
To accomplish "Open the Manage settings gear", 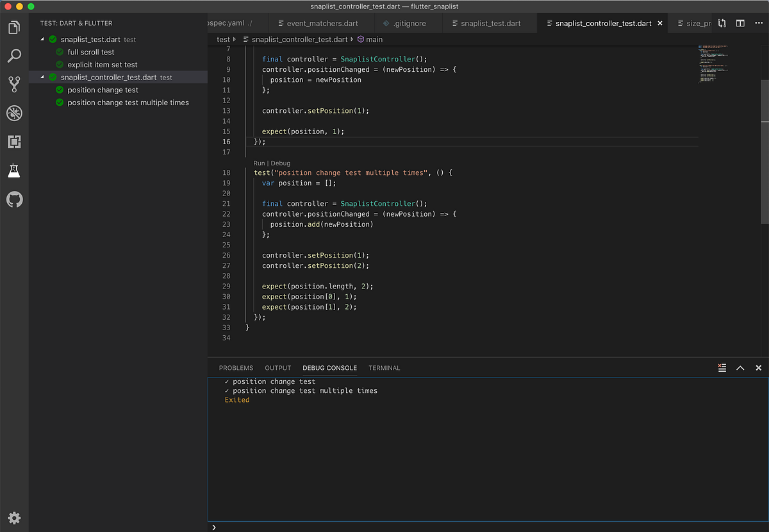I will tap(14, 518).
